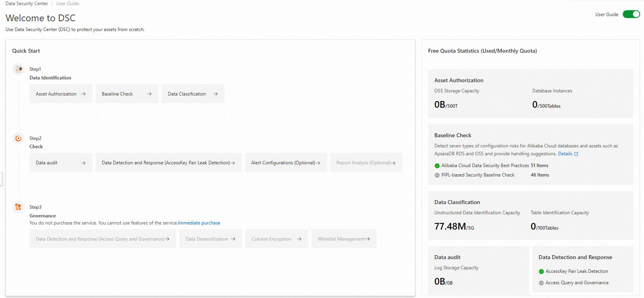The width and height of the screenshot is (644, 298).
Task: Click the Whitelist Management button
Action: [344, 239]
